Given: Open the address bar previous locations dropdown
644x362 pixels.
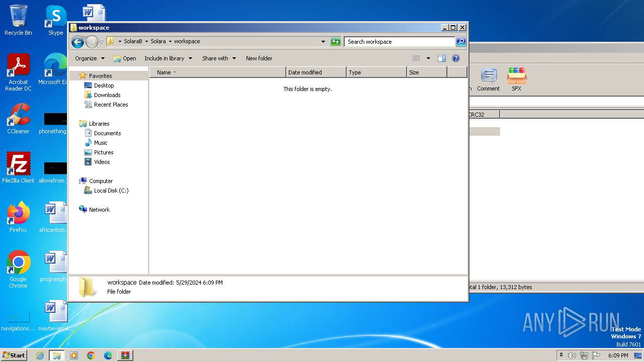Looking at the screenshot, I should 323,42.
